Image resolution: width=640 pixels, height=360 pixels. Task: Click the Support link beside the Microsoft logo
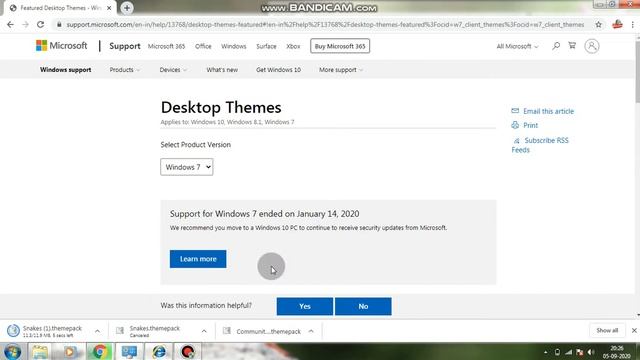[124, 46]
